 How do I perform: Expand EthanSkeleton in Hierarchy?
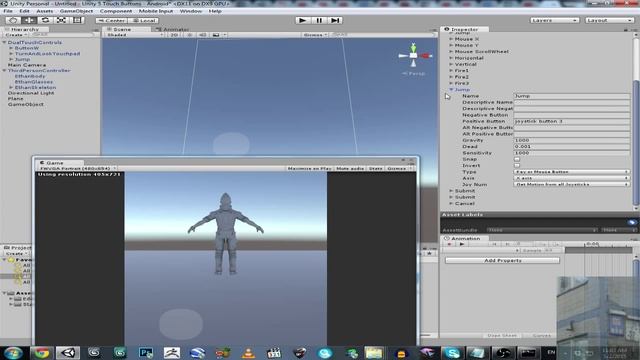(x=11, y=87)
